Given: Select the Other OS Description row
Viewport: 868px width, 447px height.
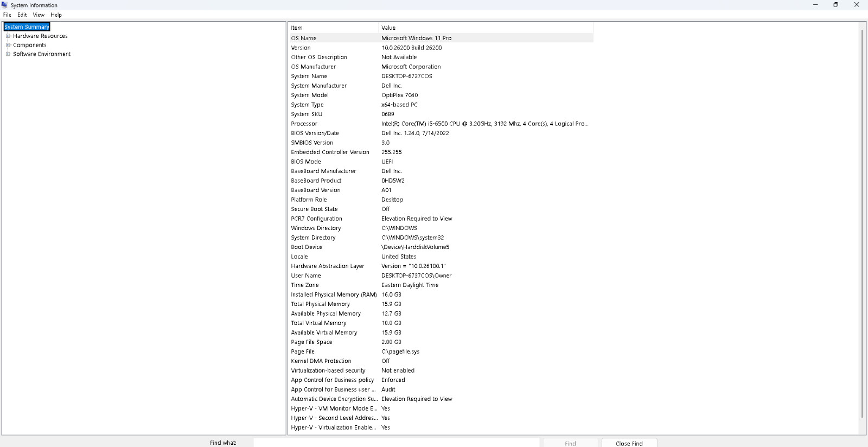Looking at the screenshot, I should 441,57.
